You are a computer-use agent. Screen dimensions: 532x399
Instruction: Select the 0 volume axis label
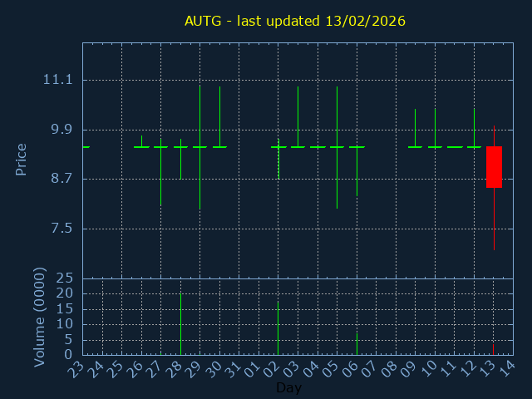(x=68, y=355)
